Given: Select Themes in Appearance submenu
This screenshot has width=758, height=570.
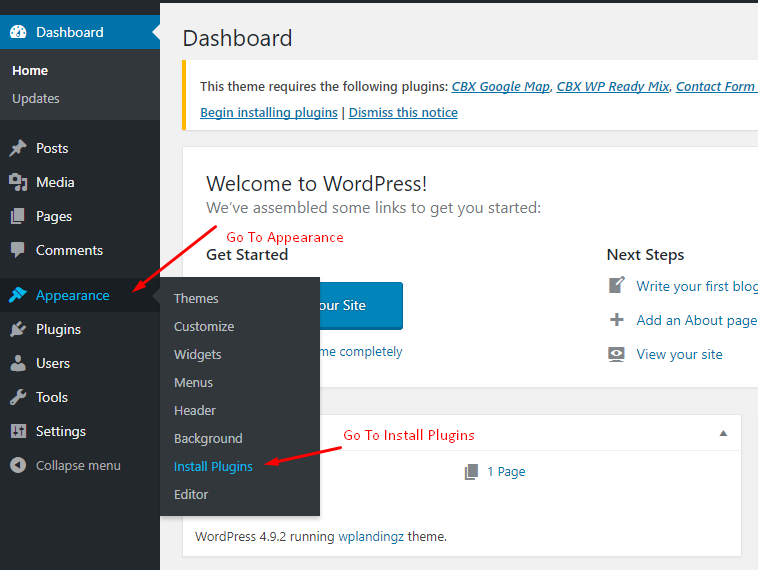Looking at the screenshot, I should pos(196,298).
